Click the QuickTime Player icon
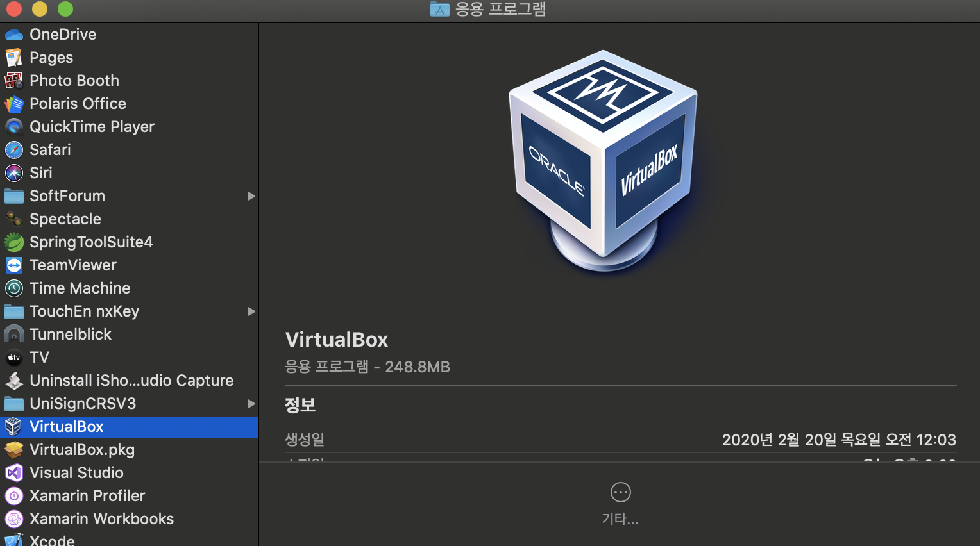This screenshot has width=980, height=546. coord(14,127)
